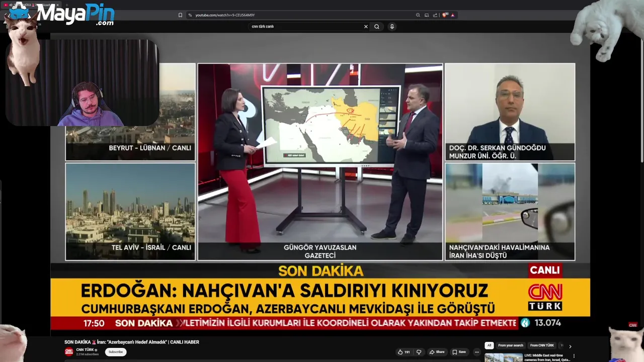Open site info icon in address bar
The height and width of the screenshot is (362, 644).
[190, 15]
